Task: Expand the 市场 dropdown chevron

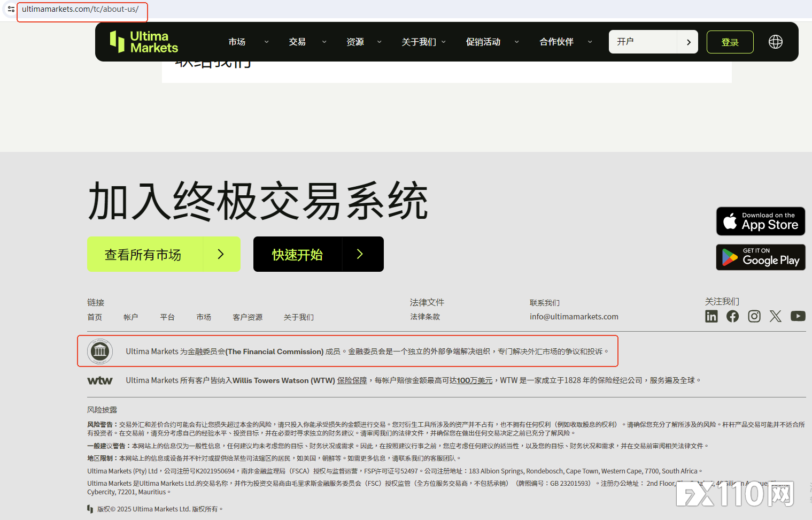Action: [x=266, y=42]
